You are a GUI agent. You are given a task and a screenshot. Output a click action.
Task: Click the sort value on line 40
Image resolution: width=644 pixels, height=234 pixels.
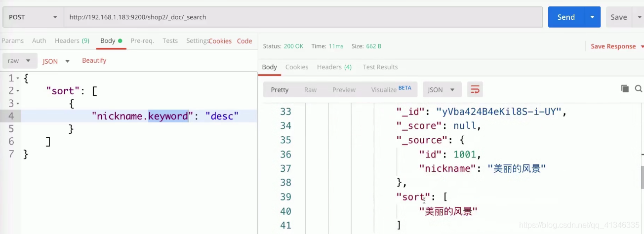pos(448,211)
